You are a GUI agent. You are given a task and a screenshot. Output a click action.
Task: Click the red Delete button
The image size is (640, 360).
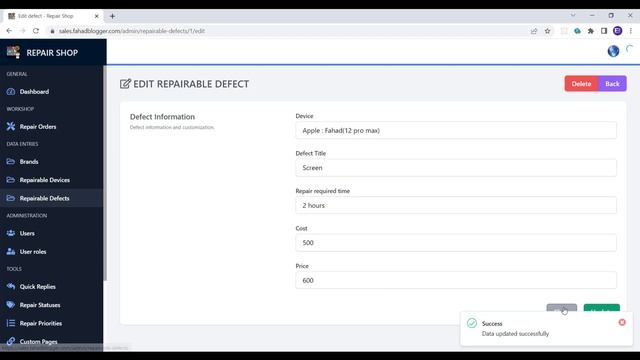pos(581,84)
